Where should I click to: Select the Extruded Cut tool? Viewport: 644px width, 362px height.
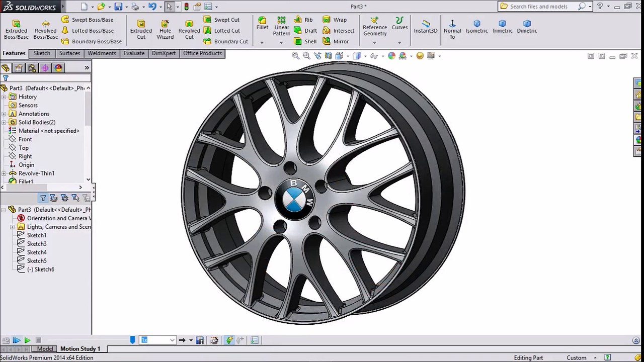pyautogui.click(x=141, y=30)
